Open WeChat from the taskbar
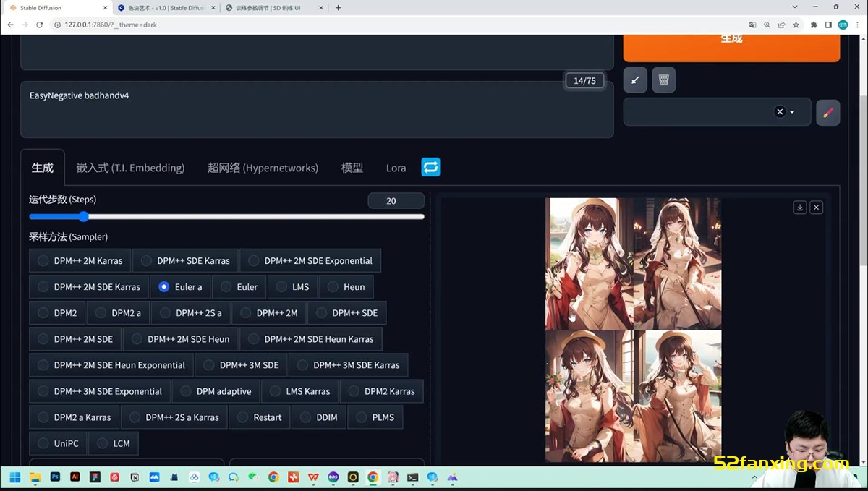Viewport: 868px width, 491px height. [x=253, y=477]
